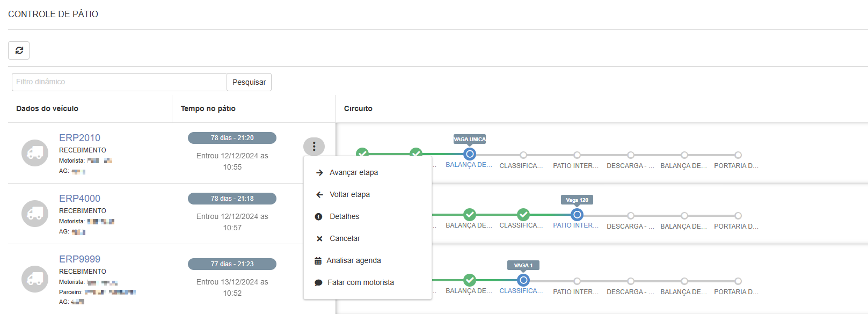Screen dimensions: 868x314
Task: Open the ERP9999 vehicle link
Action: click(x=79, y=259)
